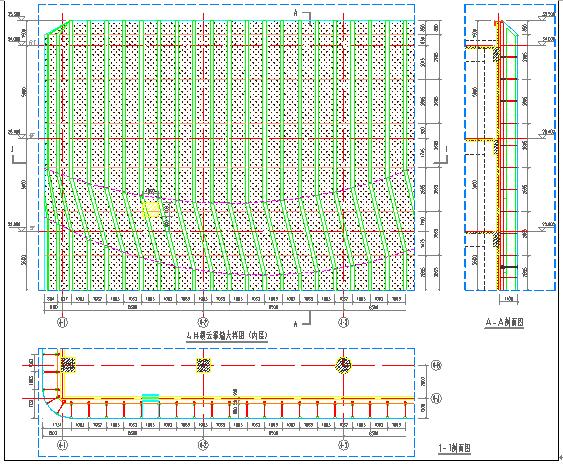Click the A-A section drawing title
The image size is (563, 467).
[504, 322]
